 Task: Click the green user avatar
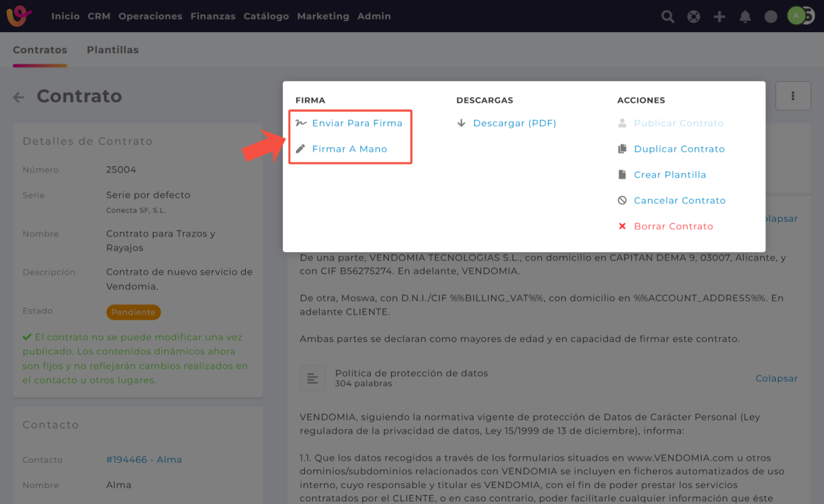click(x=796, y=16)
